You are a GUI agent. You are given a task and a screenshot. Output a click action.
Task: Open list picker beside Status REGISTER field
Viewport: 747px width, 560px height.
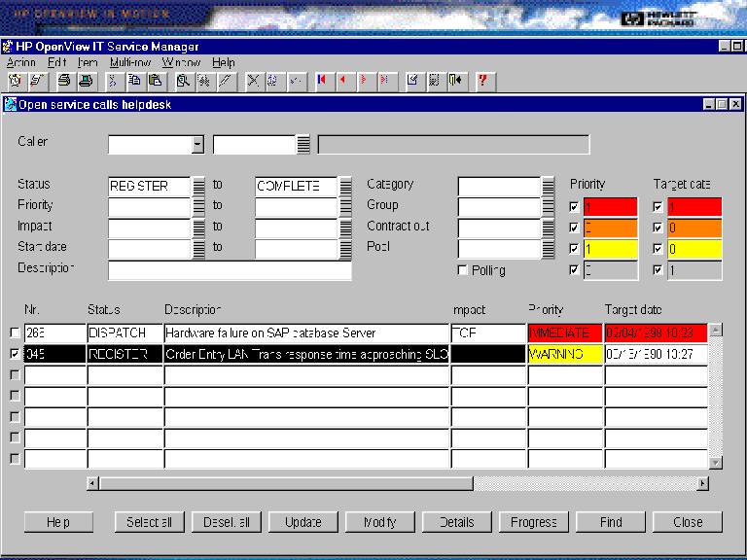coord(199,186)
